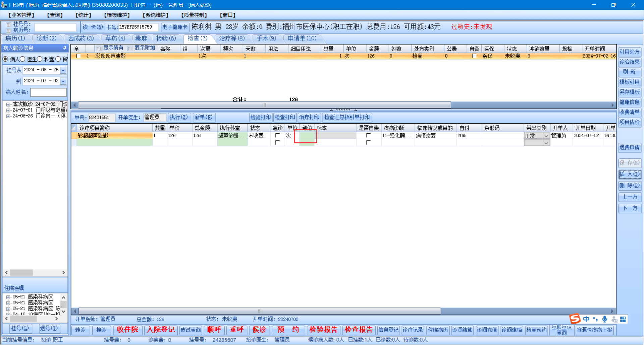Click the 挂号号 input field
Screen dimensions: 644x345
56,27
